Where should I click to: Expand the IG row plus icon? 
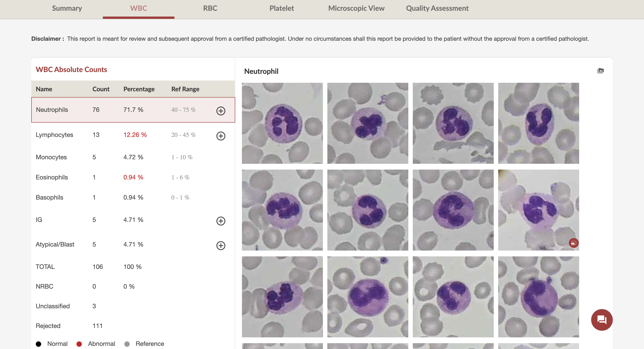[x=221, y=221]
